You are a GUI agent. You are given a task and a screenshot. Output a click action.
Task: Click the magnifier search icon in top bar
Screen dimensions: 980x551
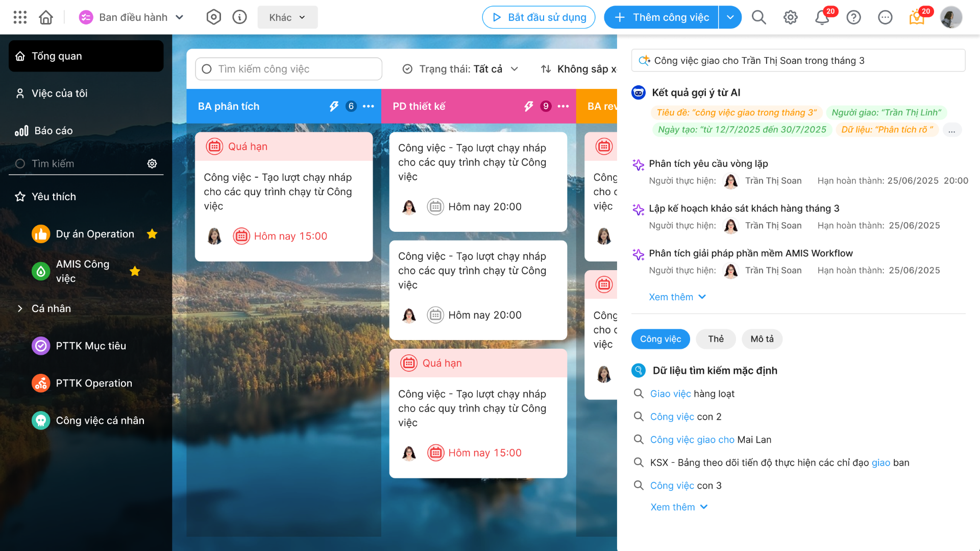(x=759, y=17)
